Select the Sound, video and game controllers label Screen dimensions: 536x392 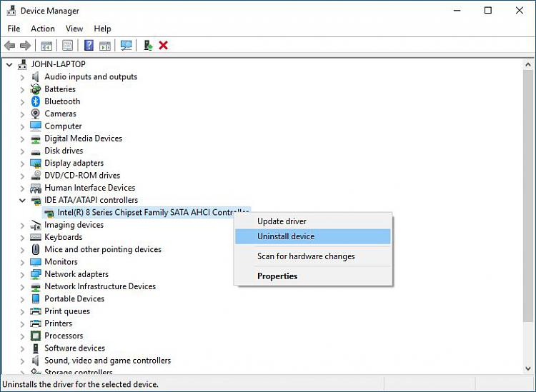107,361
